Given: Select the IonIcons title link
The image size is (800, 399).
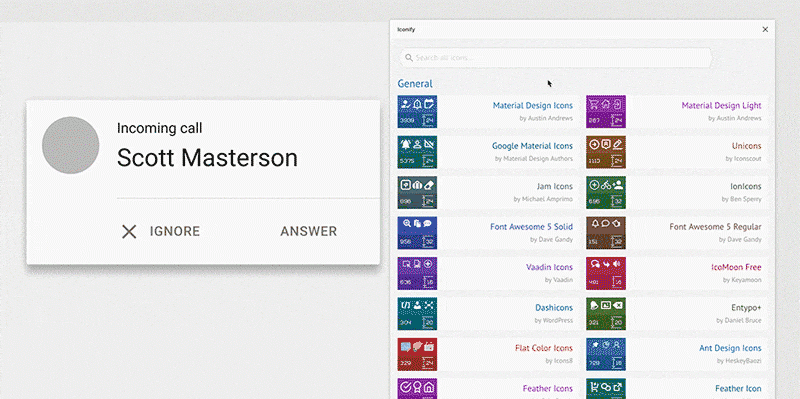Looking at the screenshot, I should tap(745, 186).
